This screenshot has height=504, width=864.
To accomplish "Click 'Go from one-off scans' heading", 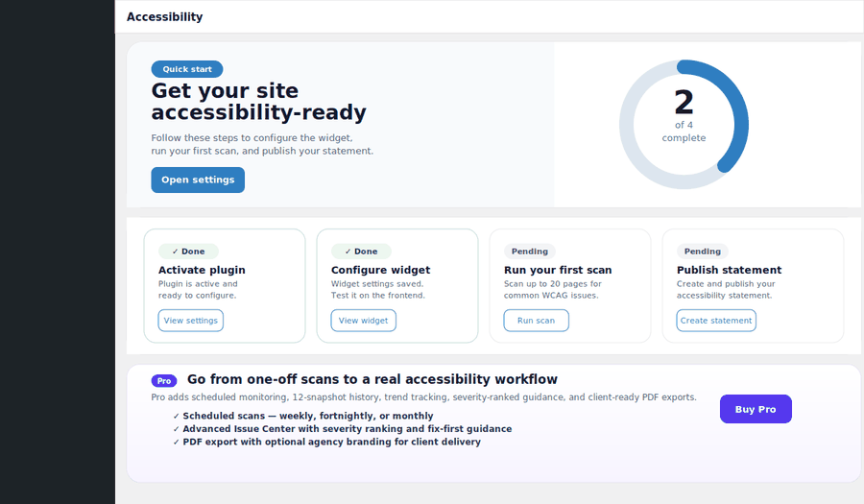I will [x=372, y=379].
